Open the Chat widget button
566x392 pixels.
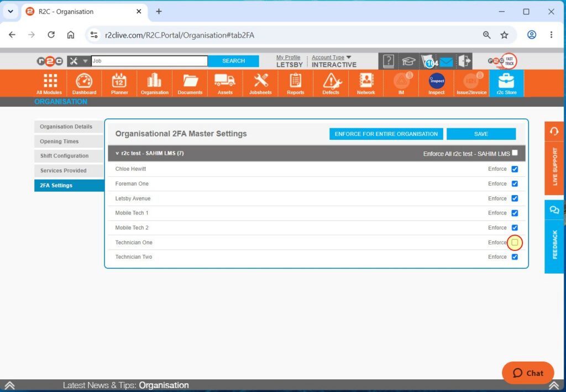(528, 373)
